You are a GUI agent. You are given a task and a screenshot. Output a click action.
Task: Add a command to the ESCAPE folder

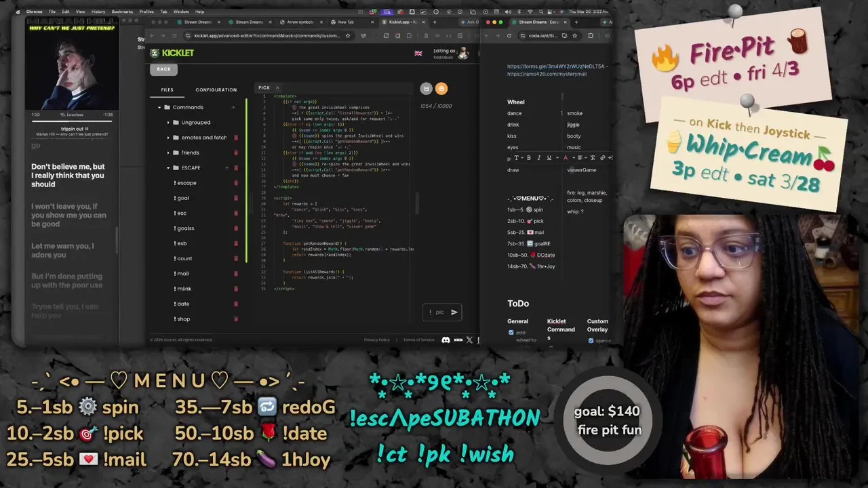[x=227, y=168]
